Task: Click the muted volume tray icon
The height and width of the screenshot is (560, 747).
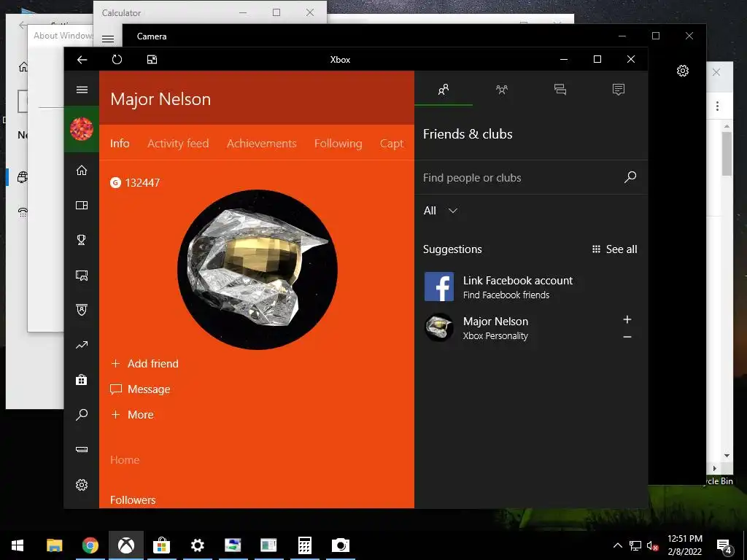Action: point(653,545)
